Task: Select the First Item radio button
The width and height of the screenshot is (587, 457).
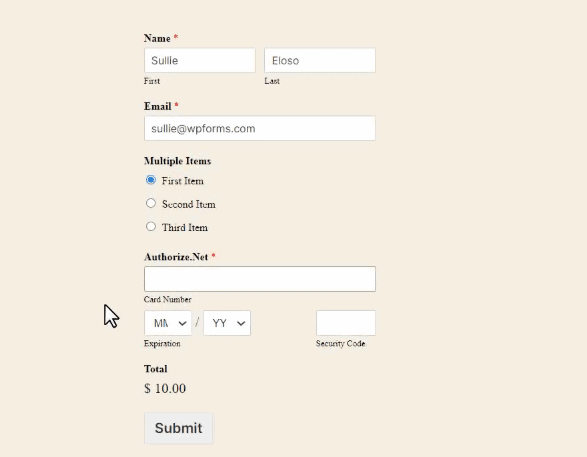Action: [x=151, y=180]
